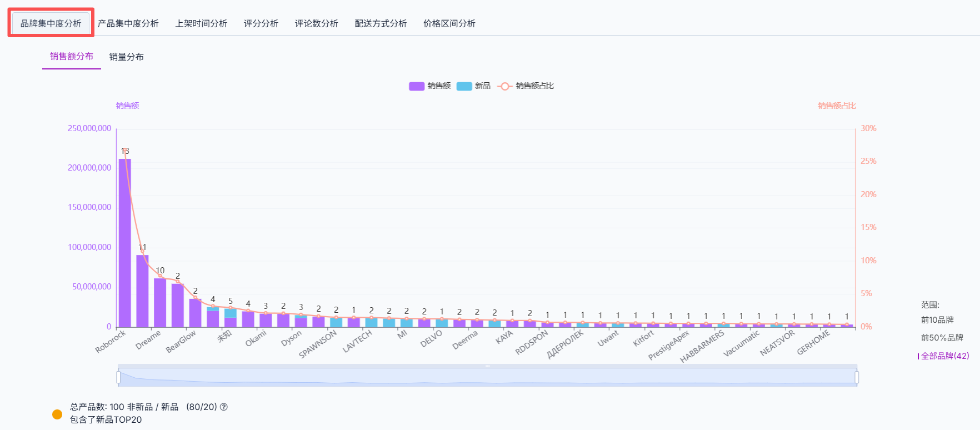The height and width of the screenshot is (430, 980).
Task: Click the orange dot indicator icon
Action: click(x=57, y=414)
